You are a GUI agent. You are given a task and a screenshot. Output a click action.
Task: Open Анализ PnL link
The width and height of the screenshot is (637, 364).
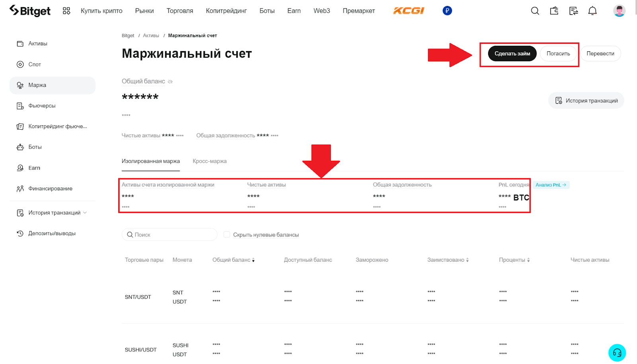(x=551, y=185)
